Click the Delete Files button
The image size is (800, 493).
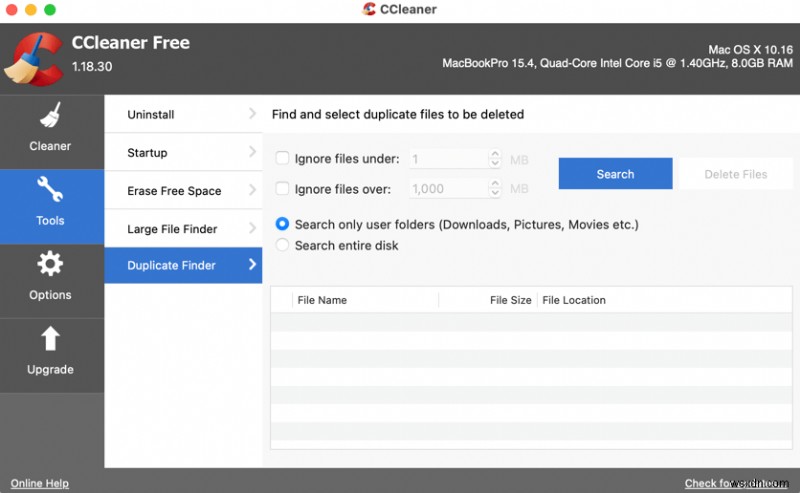736,174
